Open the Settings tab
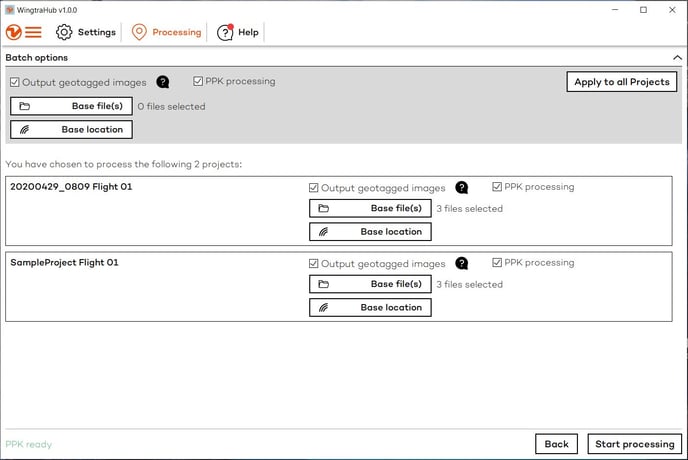This screenshot has width=688, height=460. coord(96,32)
